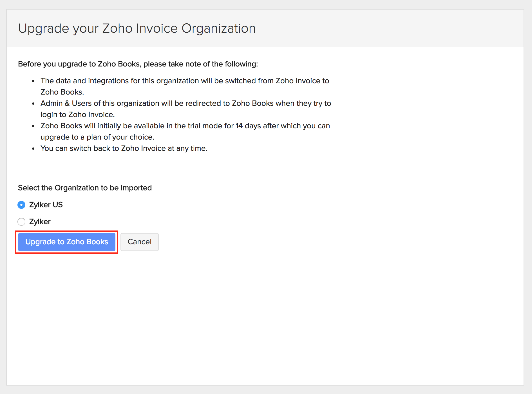Click 'Select the Organization to be Imported' label

click(x=85, y=188)
